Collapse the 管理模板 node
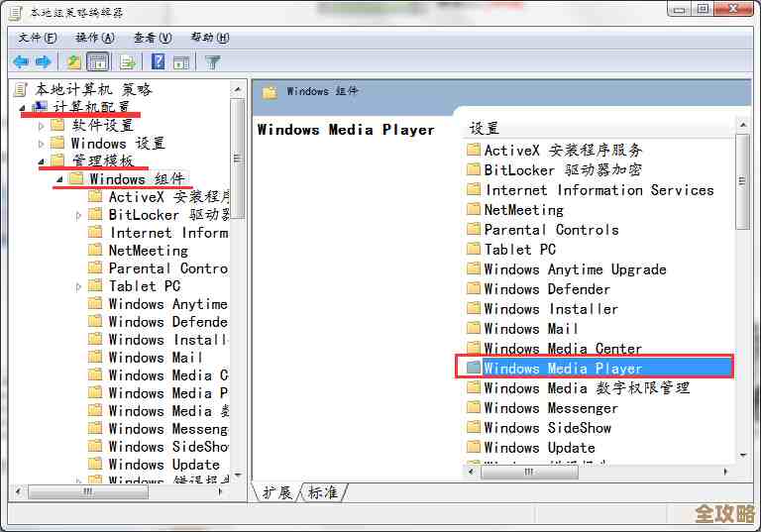761x532 pixels. (41, 161)
